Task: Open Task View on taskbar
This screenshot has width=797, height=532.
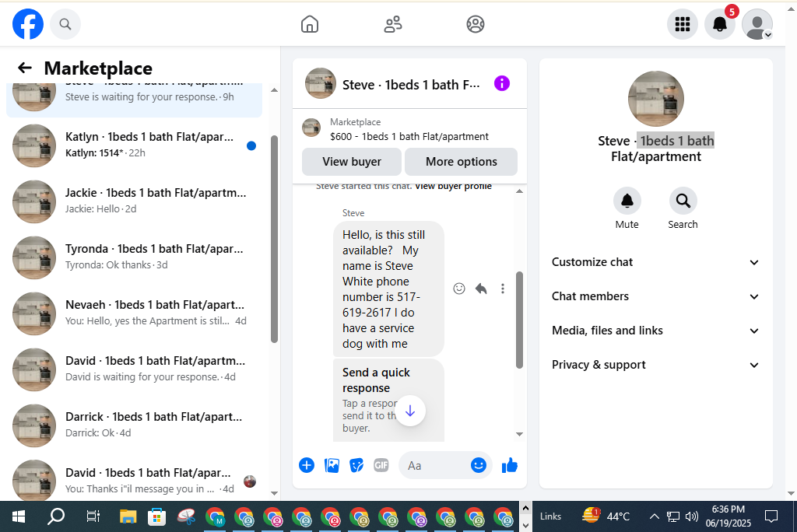Action: coord(93,516)
